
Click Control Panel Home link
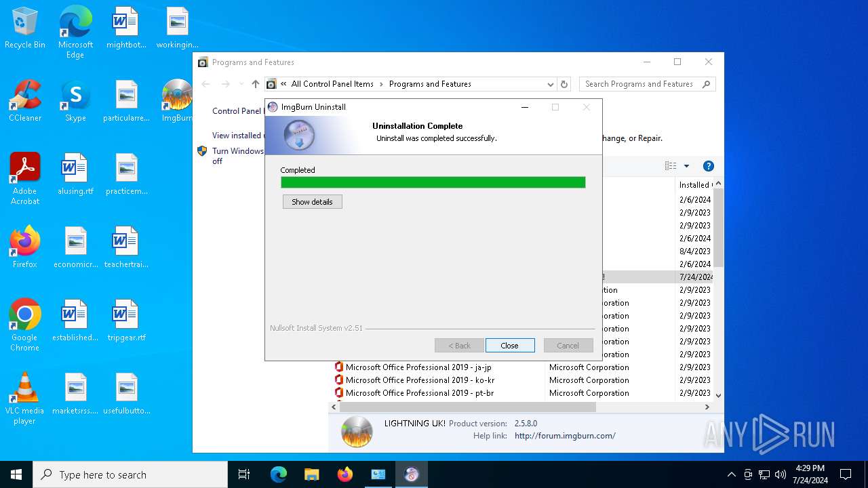(237, 111)
